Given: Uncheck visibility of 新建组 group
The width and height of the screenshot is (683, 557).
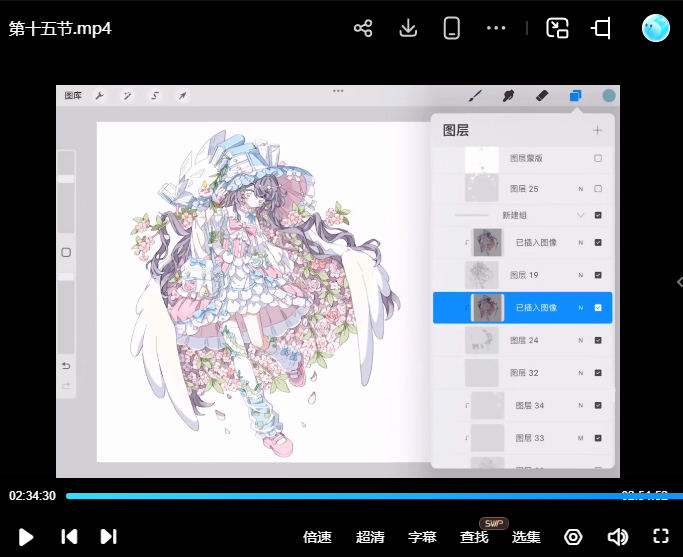Looking at the screenshot, I should coord(598,215).
